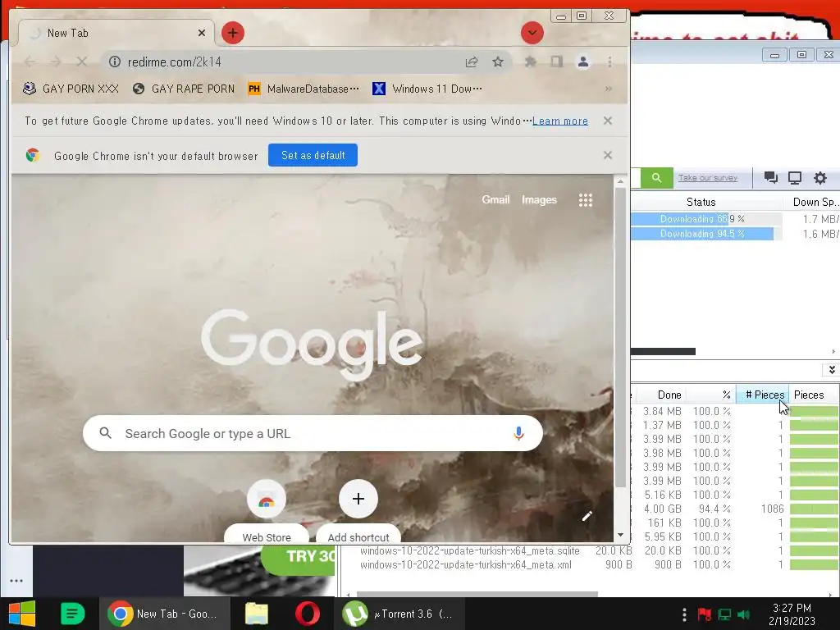
Task: Open Images link on new tab page
Action: pyautogui.click(x=539, y=200)
